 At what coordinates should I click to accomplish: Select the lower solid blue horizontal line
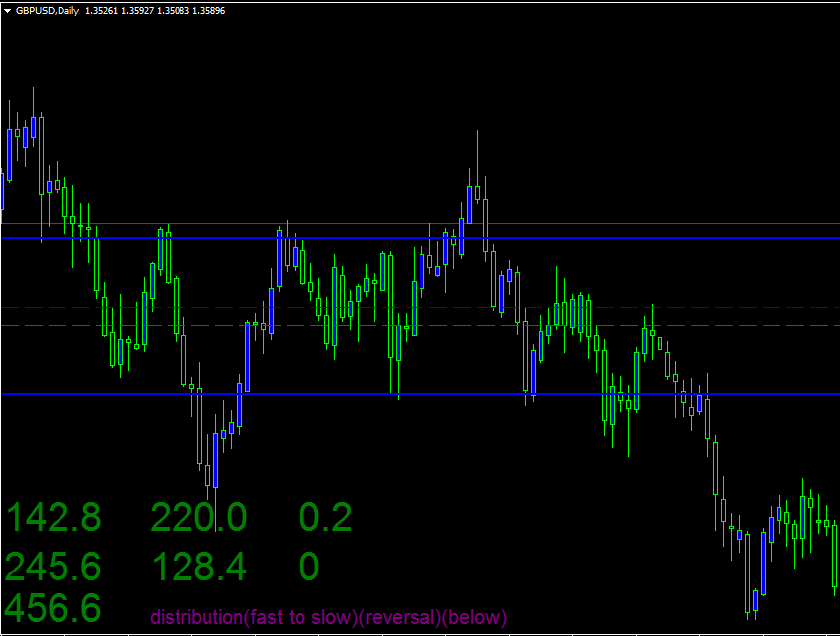[420, 394]
